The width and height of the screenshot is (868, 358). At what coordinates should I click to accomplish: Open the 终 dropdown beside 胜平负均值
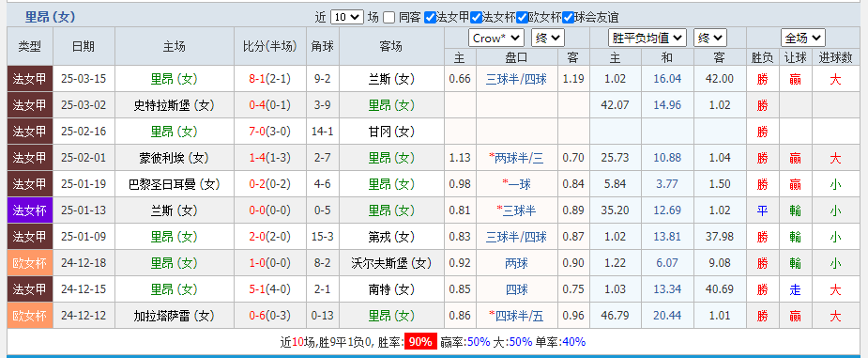710,39
